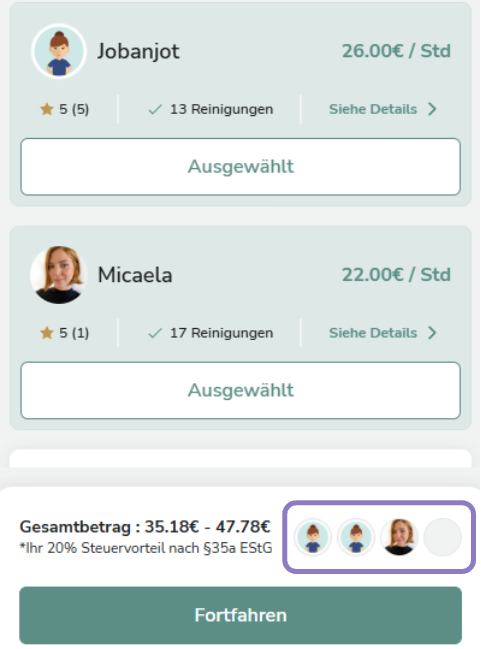This screenshot has height=649, width=481.
Task: Expand Micaela's details chevron arrow
Action: [x=432, y=333]
